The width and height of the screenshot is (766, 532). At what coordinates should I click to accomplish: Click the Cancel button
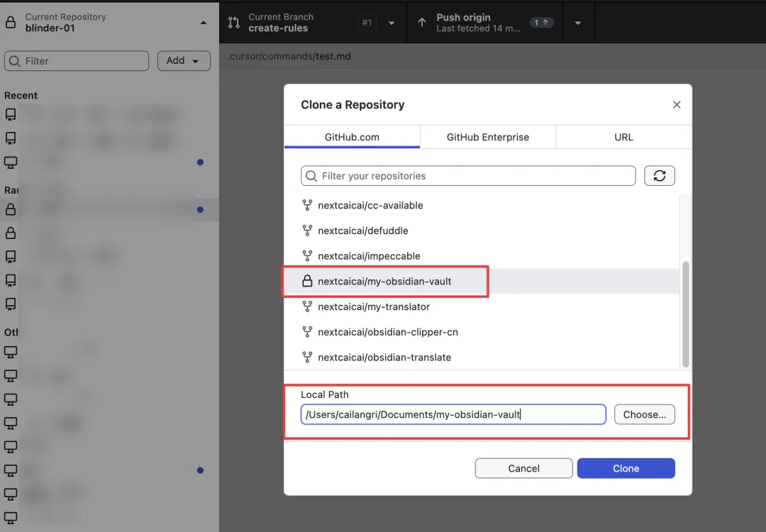tap(523, 468)
